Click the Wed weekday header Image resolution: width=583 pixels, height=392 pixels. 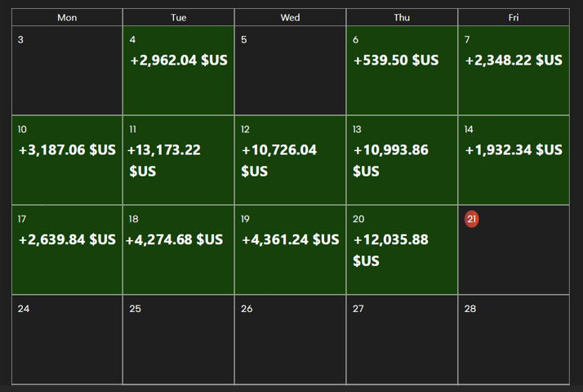click(290, 17)
